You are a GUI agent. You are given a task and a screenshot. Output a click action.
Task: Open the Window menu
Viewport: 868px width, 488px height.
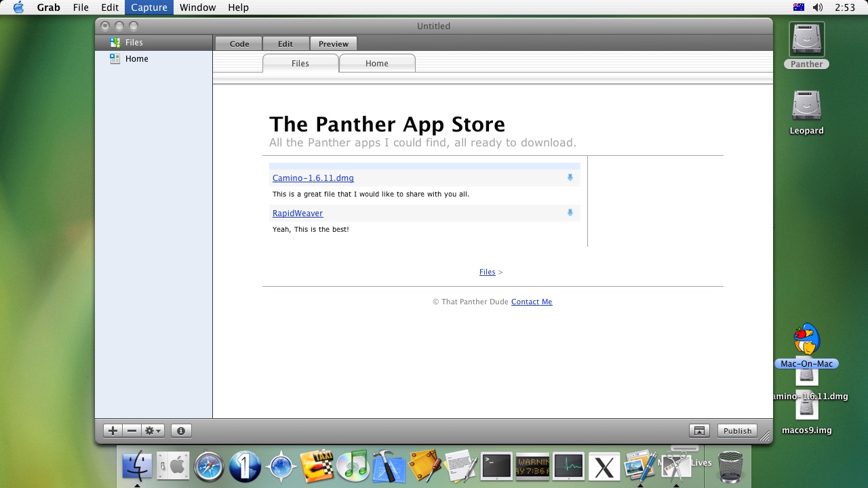[x=197, y=7]
